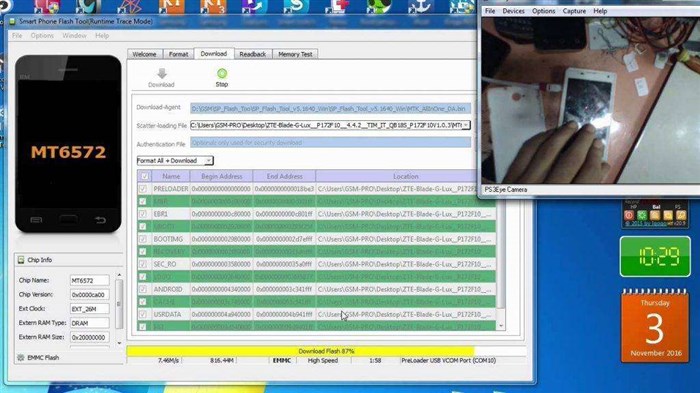Open the Capture menu in the camera window

click(x=574, y=11)
